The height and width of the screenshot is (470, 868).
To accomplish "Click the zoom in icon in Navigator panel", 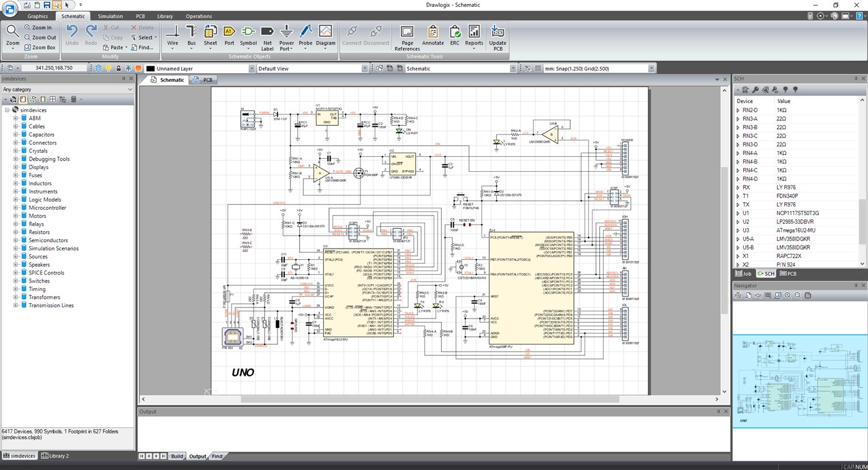I will pos(788,295).
